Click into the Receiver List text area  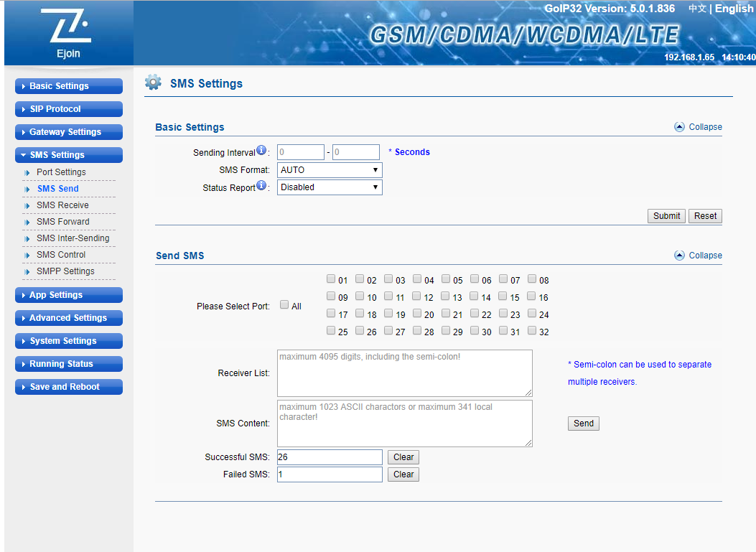[404, 373]
